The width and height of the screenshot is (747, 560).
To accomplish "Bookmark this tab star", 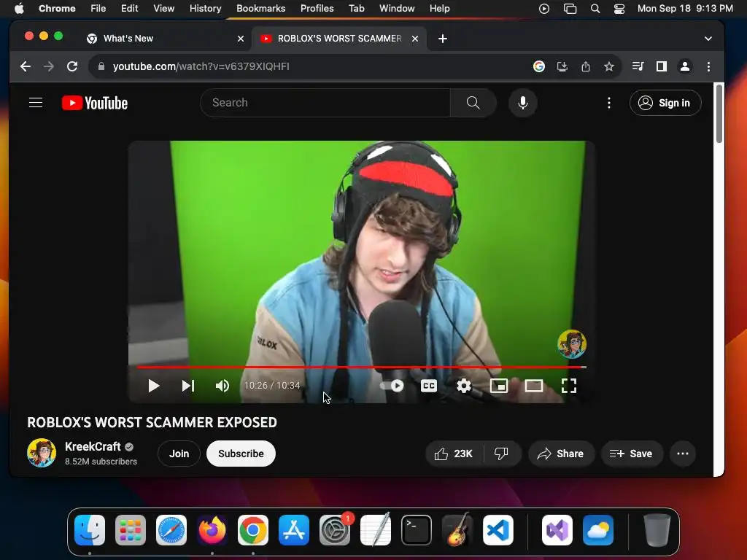I will (x=609, y=66).
